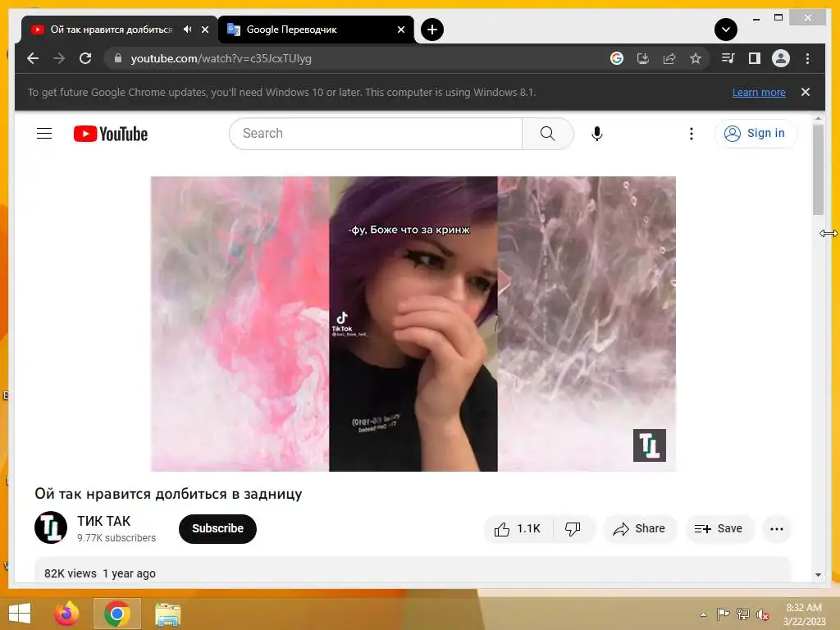Mute the YouTube tab using its speaker icon
Viewport: 840px width, 630px height.
click(188, 30)
